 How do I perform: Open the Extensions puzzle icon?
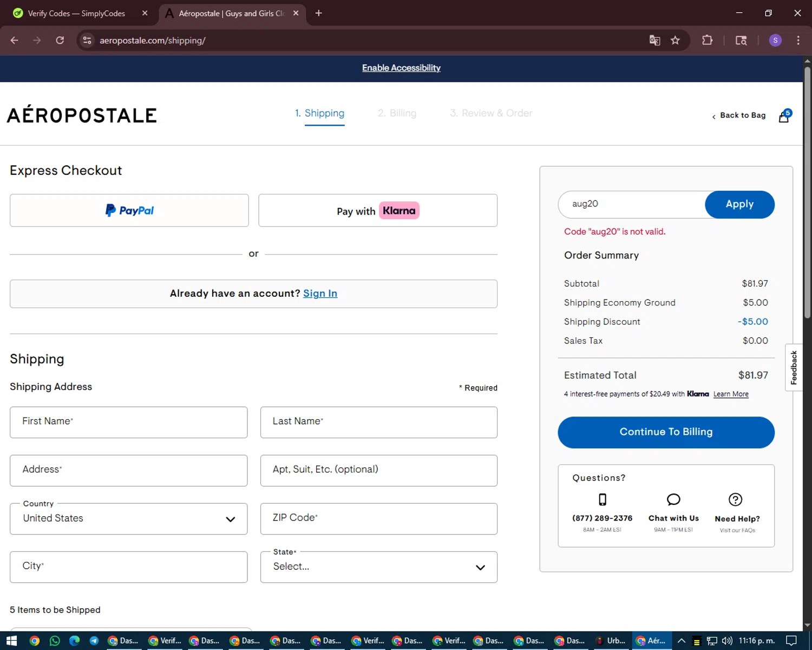pyautogui.click(x=707, y=40)
